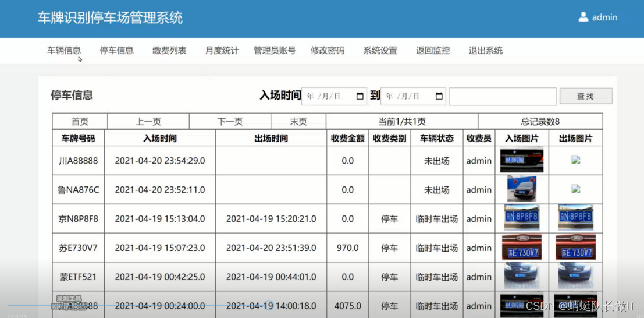This screenshot has height=318, width=644.
Task: Click the start 入场时间 date input
Action: click(334, 96)
